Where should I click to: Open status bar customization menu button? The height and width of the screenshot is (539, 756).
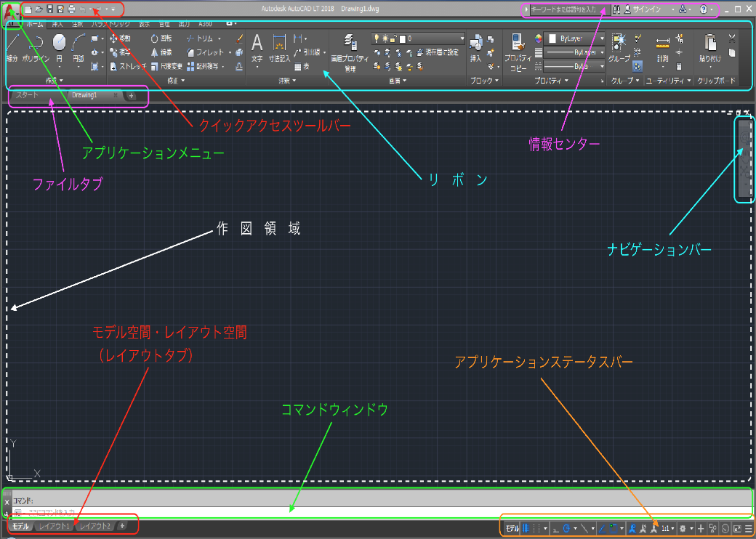(748, 528)
